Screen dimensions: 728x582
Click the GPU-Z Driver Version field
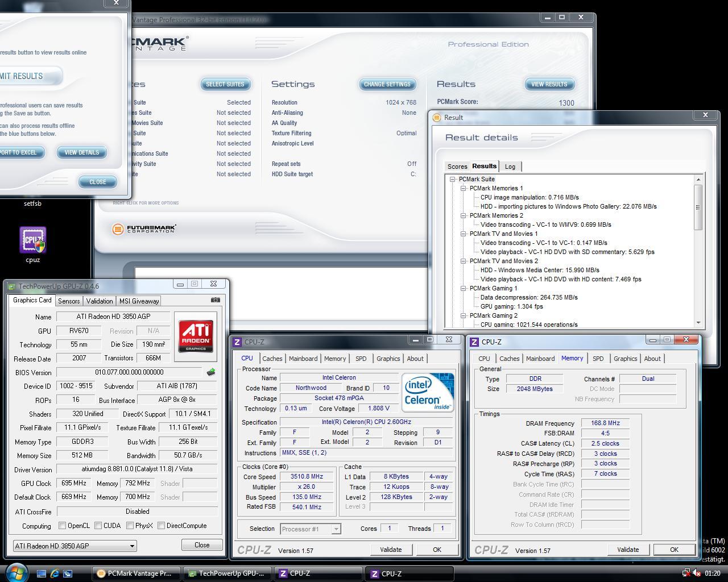tap(136, 469)
